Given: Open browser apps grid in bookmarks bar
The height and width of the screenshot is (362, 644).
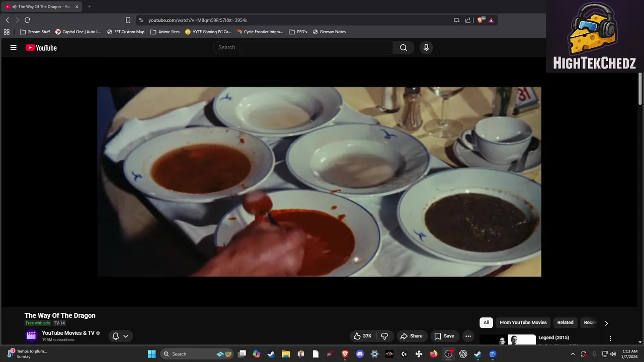Looking at the screenshot, I should click(7, 32).
